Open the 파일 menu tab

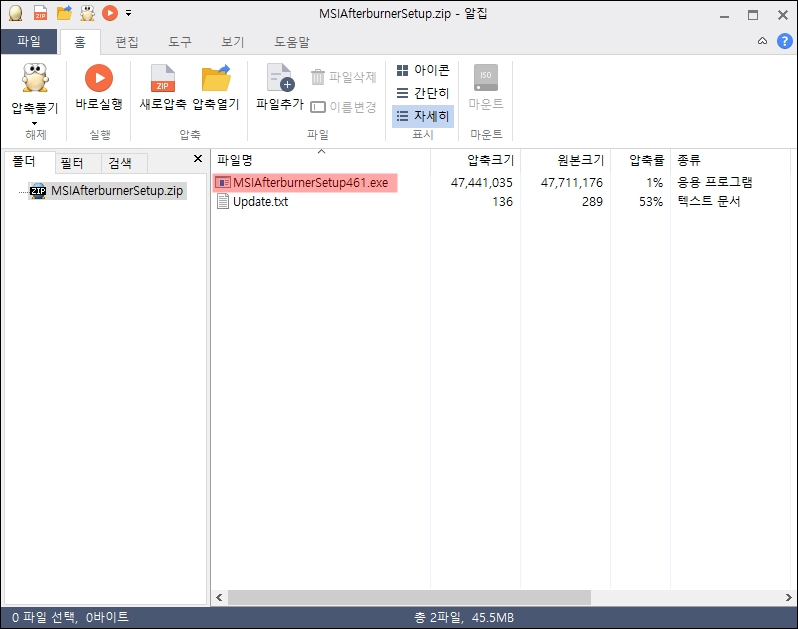point(29,41)
